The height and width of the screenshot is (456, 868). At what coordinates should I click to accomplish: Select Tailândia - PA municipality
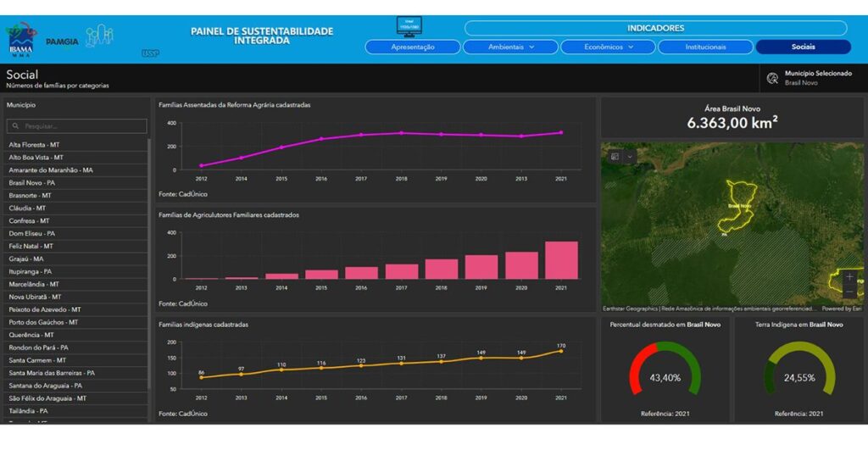[x=75, y=411]
